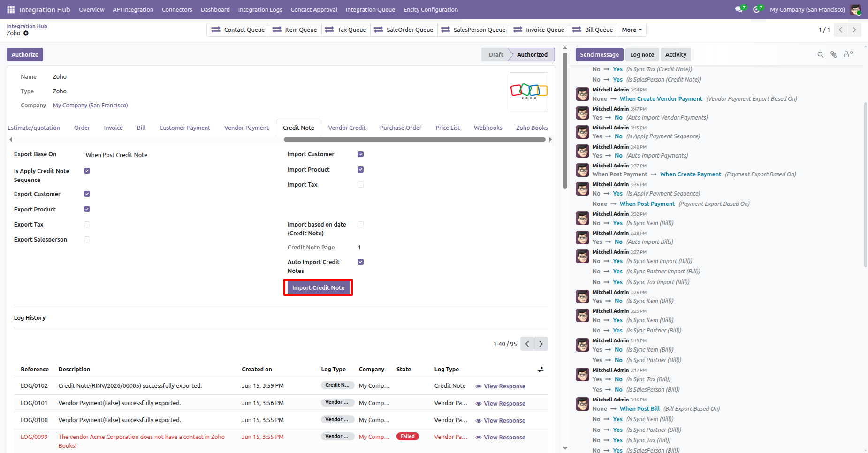Open the gear settings icon next to Zoho
The width and height of the screenshot is (868, 453).
click(26, 33)
